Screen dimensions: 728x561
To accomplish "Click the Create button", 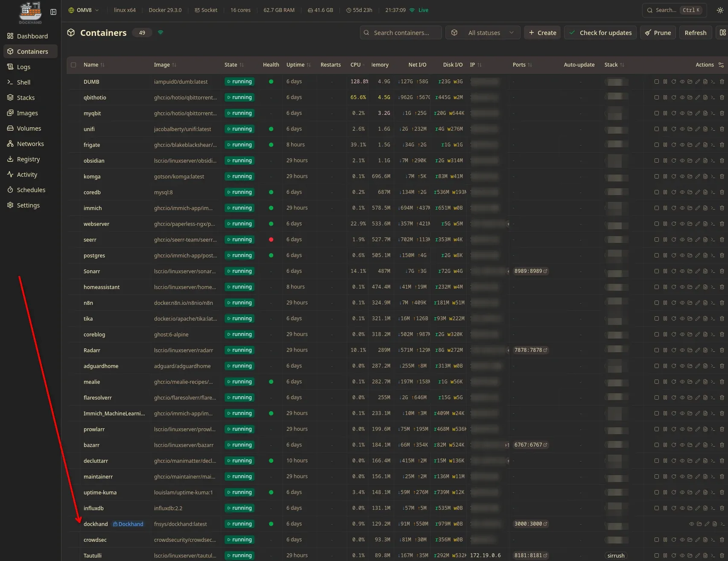I will pos(542,32).
